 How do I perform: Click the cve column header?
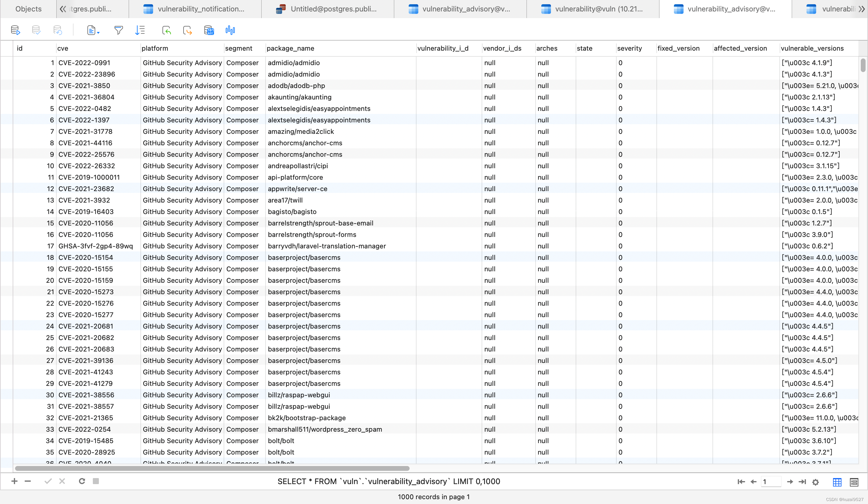[x=98, y=48]
